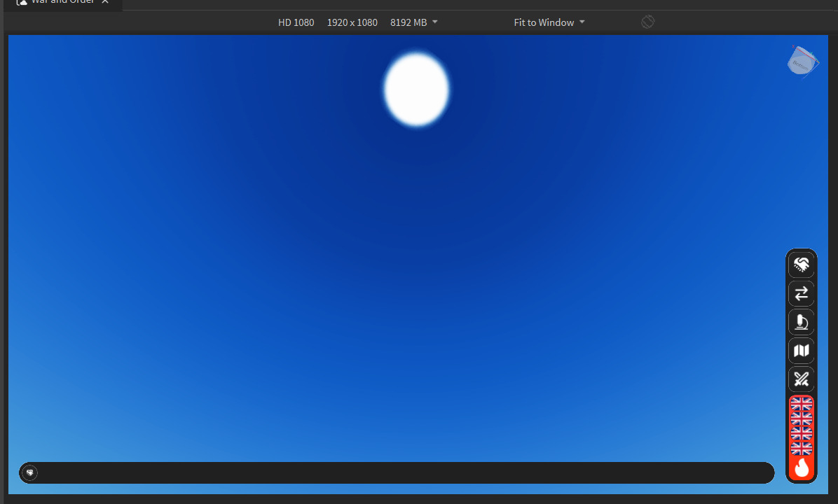Screen dimensions: 838x504
Task: Click the view orientation cube gizmo
Action: coord(803,62)
